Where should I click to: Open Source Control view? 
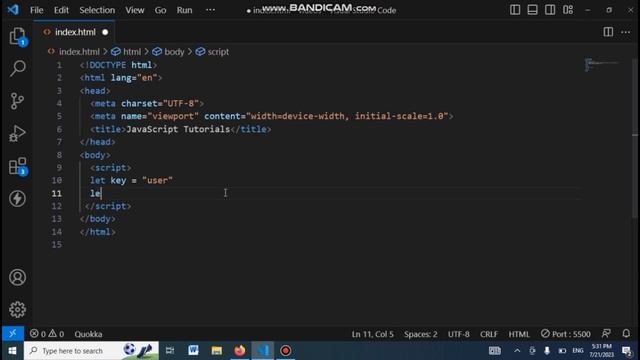click(x=18, y=101)
